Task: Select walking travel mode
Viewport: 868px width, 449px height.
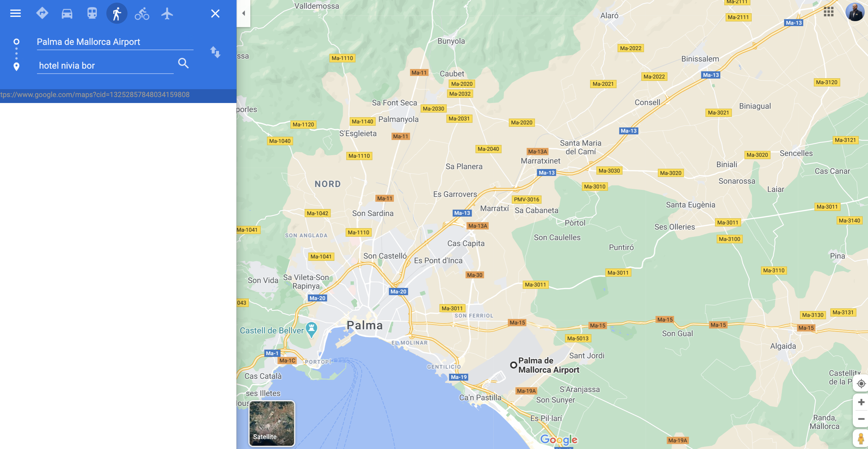Action: 117,14
